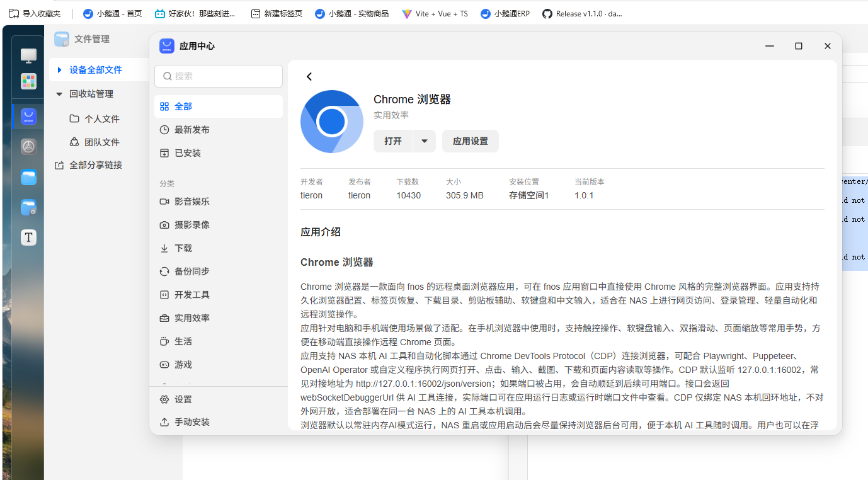Click the current version 1.0.1
This screenshot has height=480, width=868.
[x=584, y=195]
